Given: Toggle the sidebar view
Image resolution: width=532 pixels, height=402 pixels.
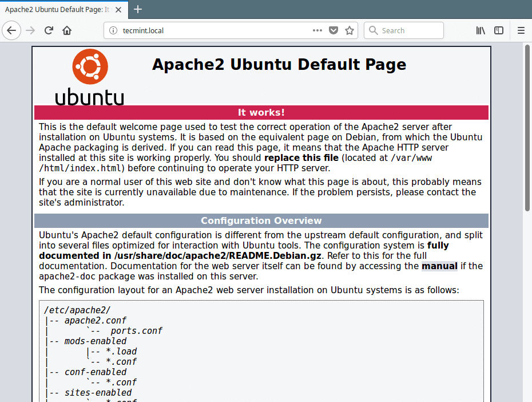Looking at the screenshot, I should tap(499, 30).
